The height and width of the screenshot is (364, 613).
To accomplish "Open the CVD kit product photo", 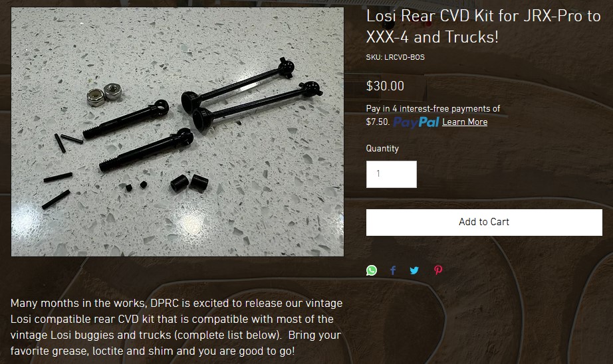I will (x=178, y=132).
